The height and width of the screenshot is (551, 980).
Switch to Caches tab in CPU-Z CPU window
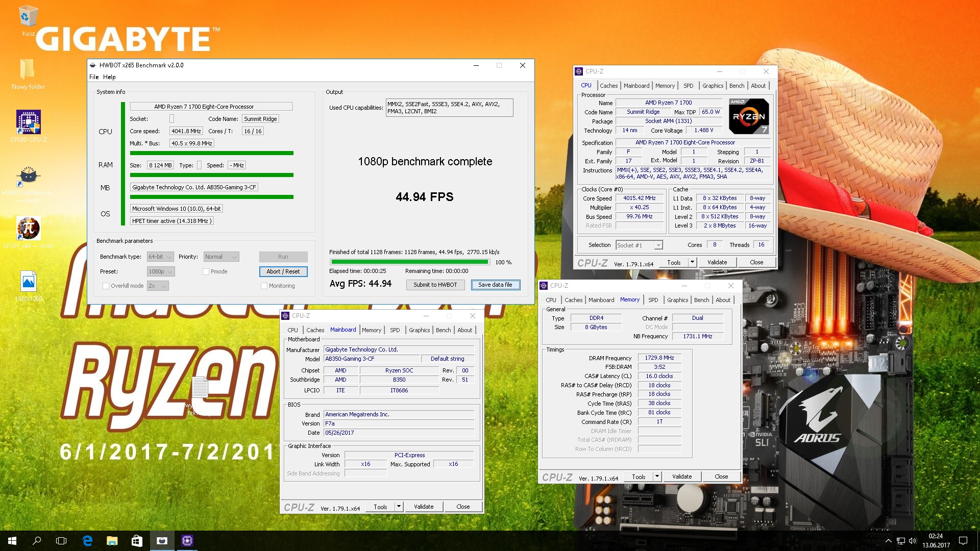(608, 86)
